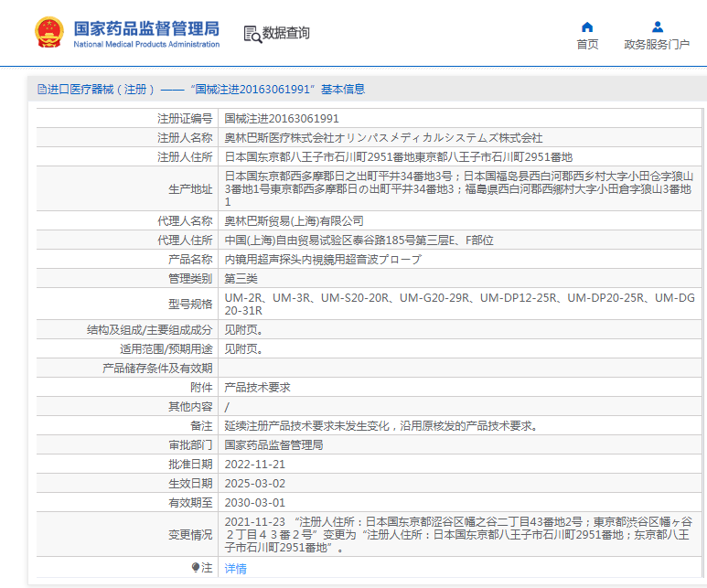Select the 日本国东京都八王子市石川町2951番地 registrant address value
This screenshot has width=707, height=588.
399,157
